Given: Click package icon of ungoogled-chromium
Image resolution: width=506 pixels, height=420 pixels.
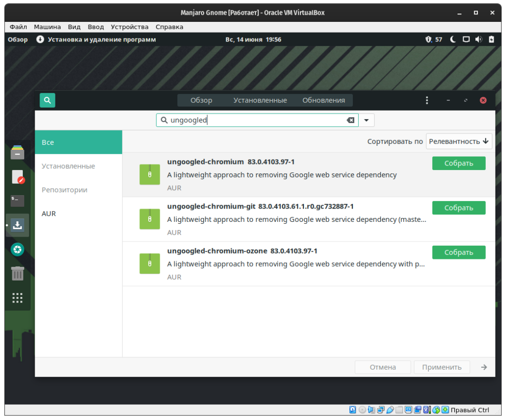Looking at the screenshot, I should tap(149, 174).
